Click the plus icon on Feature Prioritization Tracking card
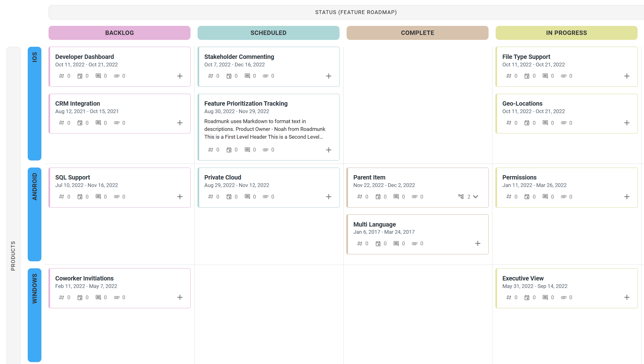This screenshot has height=364, width=644. (329, 150)
